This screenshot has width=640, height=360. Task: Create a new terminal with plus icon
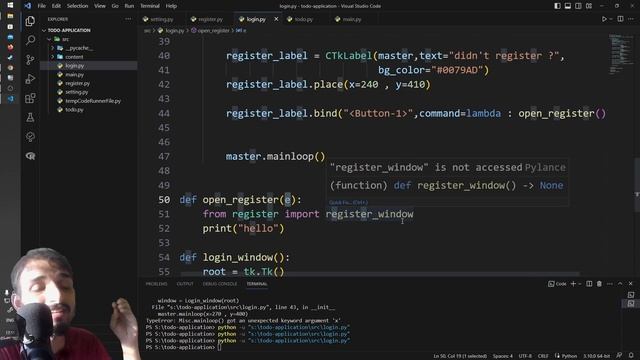(x=573, y=284)
